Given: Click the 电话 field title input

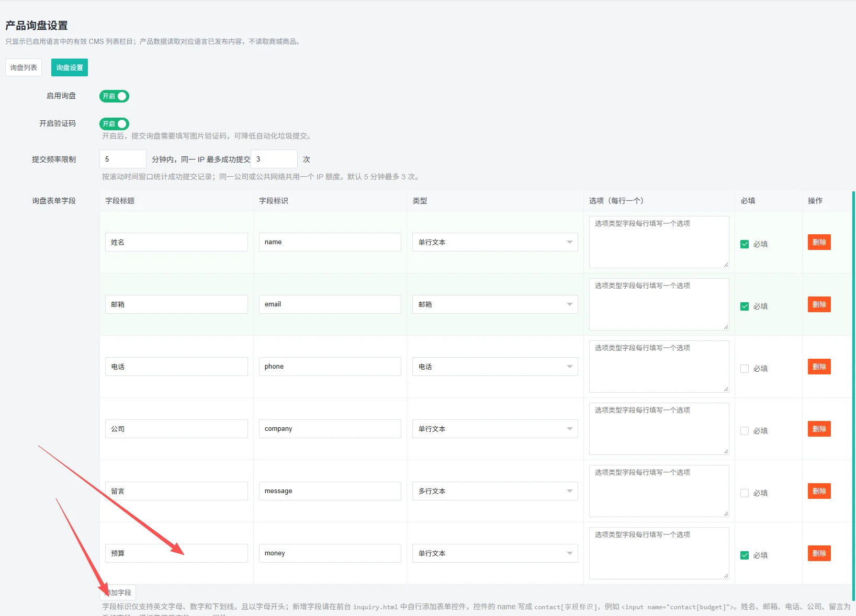Looking at the screenshot, I should pyautogui.click(x=176, y=367).
